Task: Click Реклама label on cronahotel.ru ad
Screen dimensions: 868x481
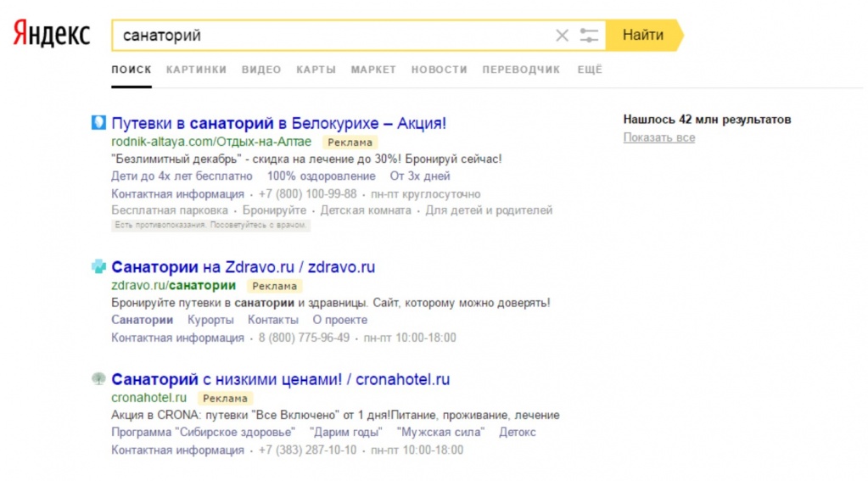Action: [225, 399]
